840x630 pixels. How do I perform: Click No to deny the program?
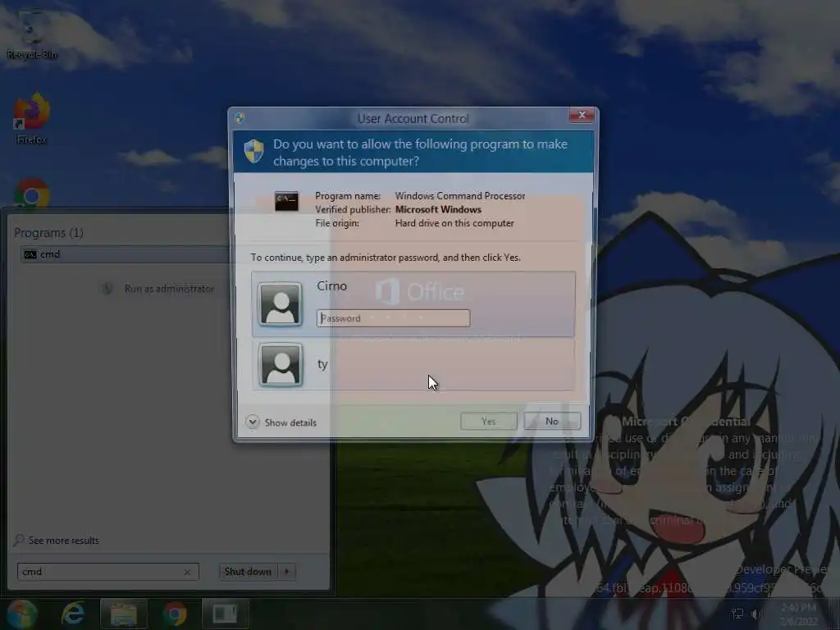tap(552, 421)
